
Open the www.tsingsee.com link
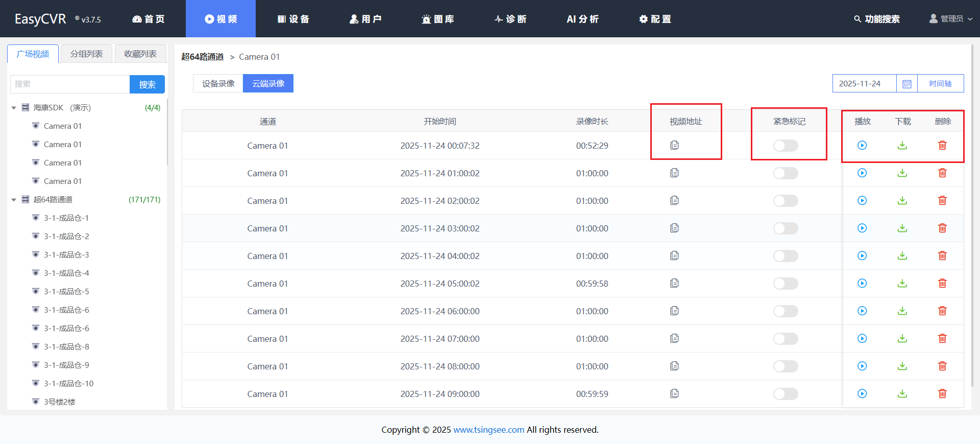[488, 430]
